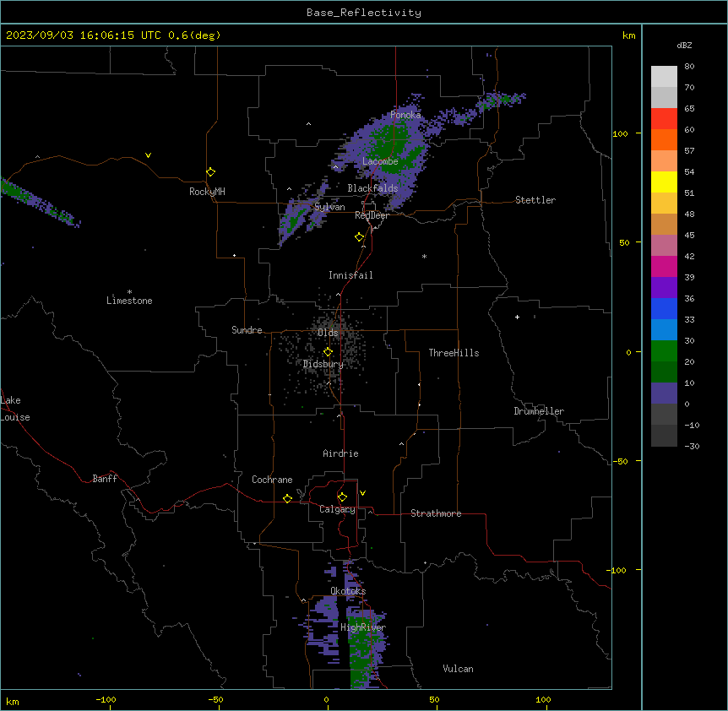Click the dBZ legend heading
The image size is (728, 711).
(x=684, y=45)
